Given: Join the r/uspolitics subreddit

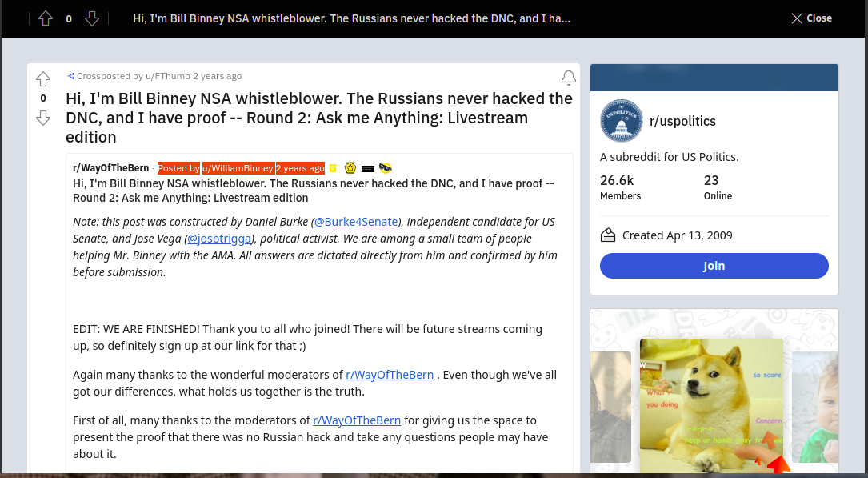Looking at the screenshot, I should pos(714,266).
